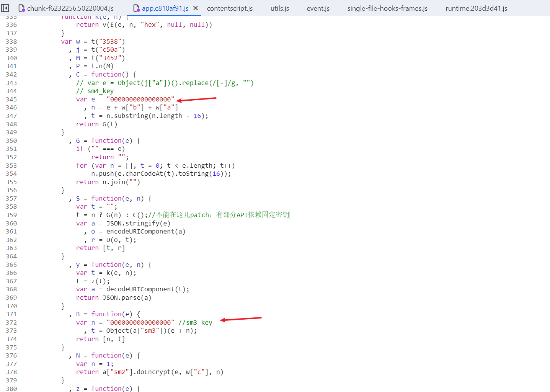Open the runtime.203d3d41.js tab
This screenshot has width=550, height=392.
[x=476, y=8]
